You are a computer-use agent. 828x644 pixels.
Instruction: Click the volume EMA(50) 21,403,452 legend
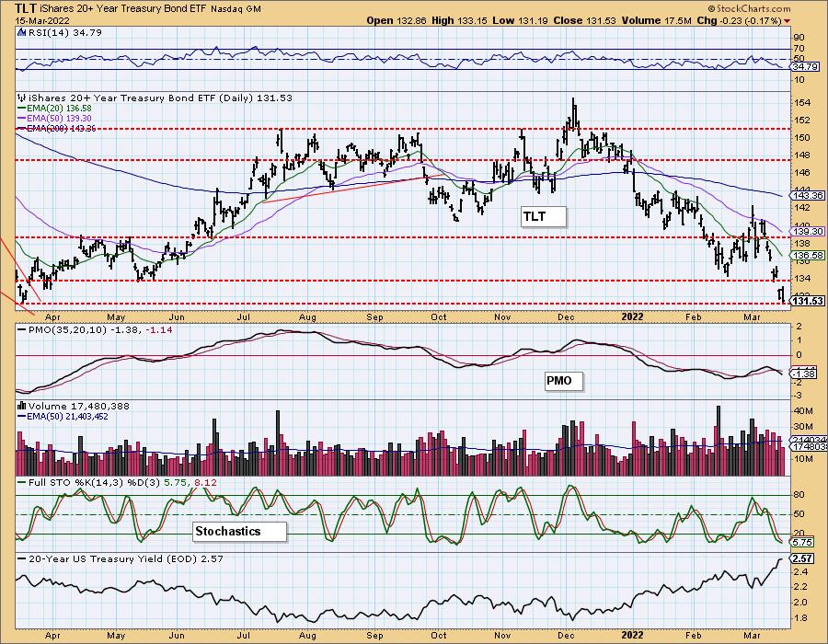(63, 417)
